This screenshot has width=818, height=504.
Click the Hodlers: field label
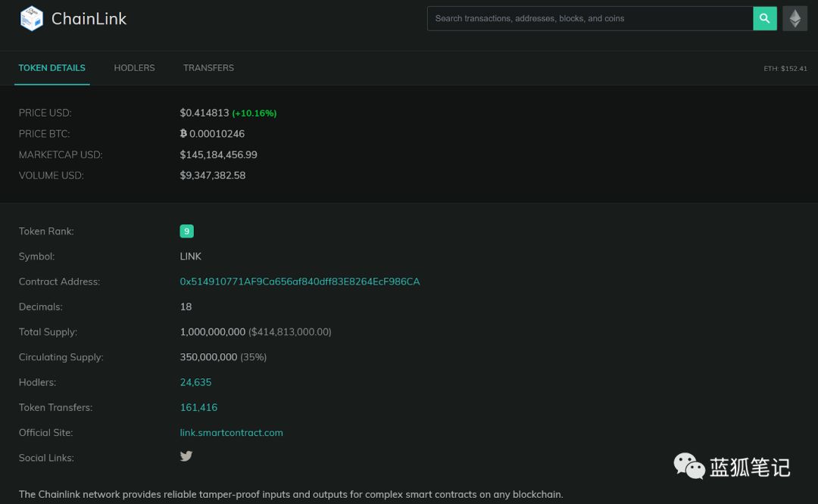(x=38, y=382)
